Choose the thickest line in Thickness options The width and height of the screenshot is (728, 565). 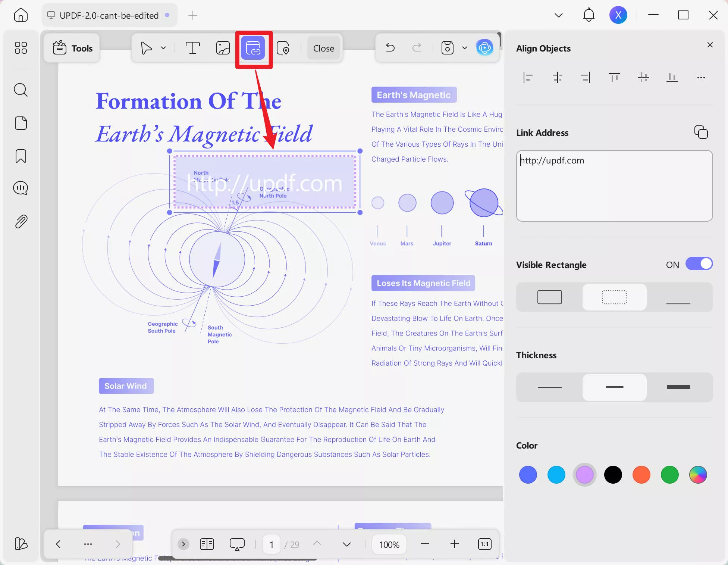(679, 387)
